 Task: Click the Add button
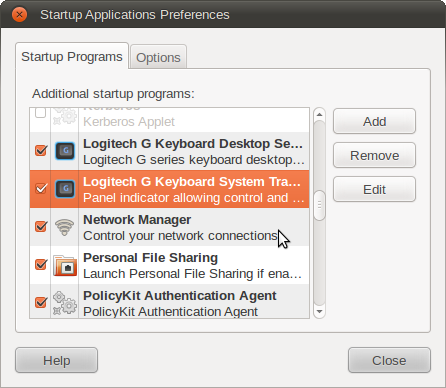click(x=374, y=121)
